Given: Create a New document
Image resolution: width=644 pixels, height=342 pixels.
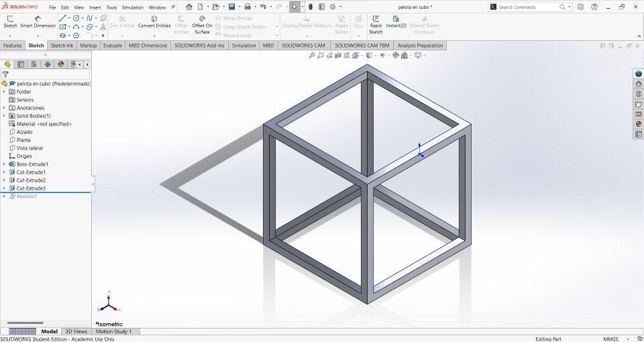Looking at the screenshot, I should pos(201,7).
